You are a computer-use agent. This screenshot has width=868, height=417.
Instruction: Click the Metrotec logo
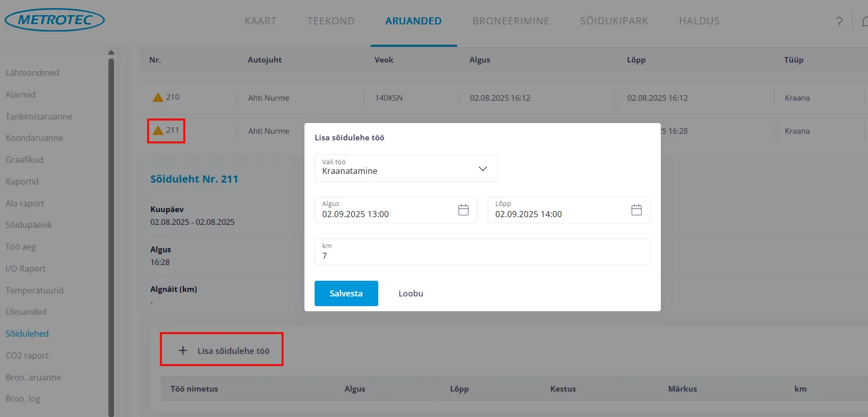pyautogui.click(x=54, y=20)
